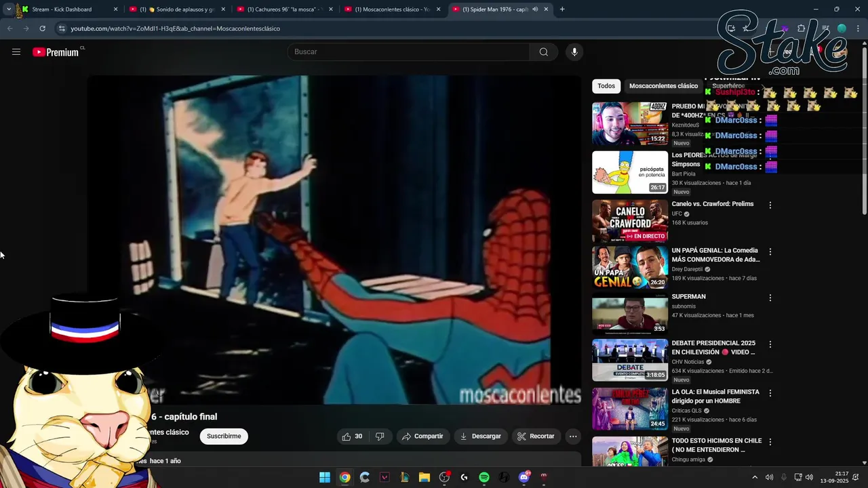868x488 pixels.
Task: Switch to Moscaconlentes clásico browser tab
Action: click(x=392, y=9)
